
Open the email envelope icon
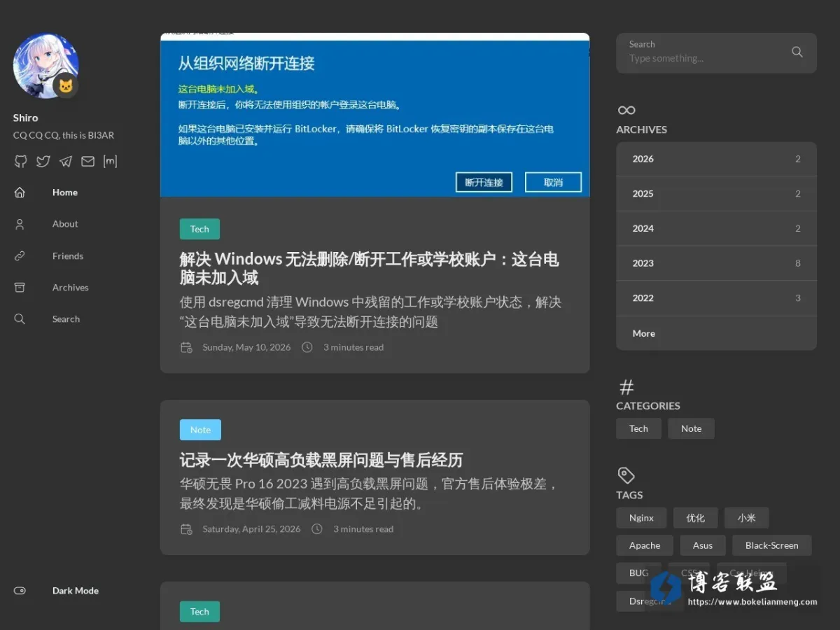click(87, 162)
